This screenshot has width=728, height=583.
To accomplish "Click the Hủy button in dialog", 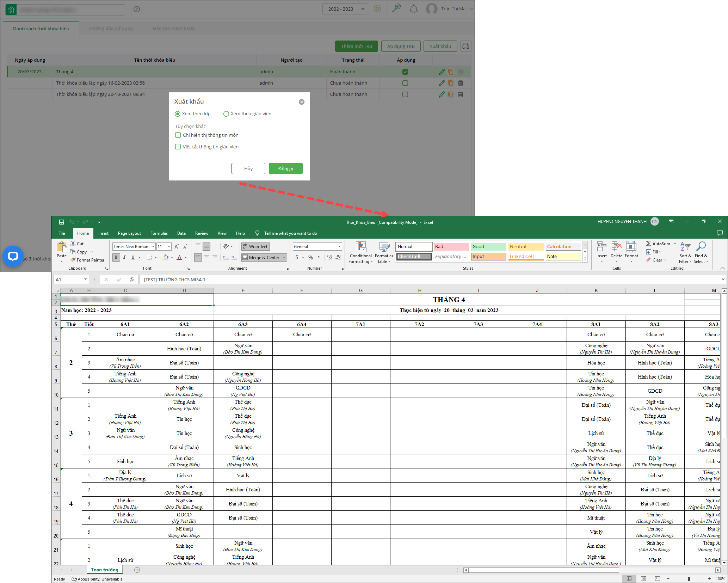I will tap(248, 168).
